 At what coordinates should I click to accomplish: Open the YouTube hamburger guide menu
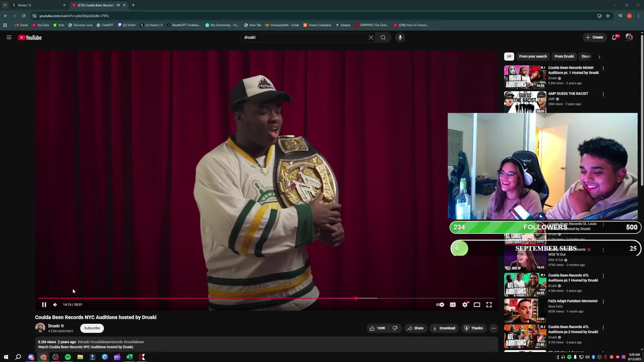coord(9,37)
